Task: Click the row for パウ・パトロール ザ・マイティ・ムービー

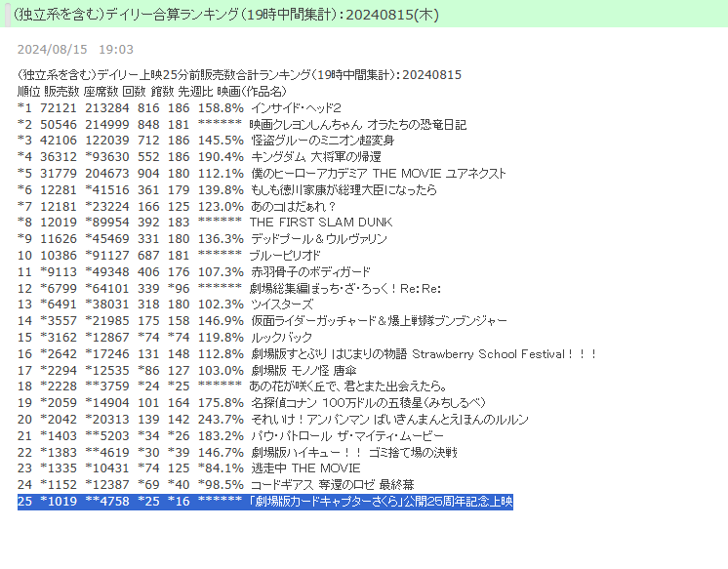Action: (230, 436)
